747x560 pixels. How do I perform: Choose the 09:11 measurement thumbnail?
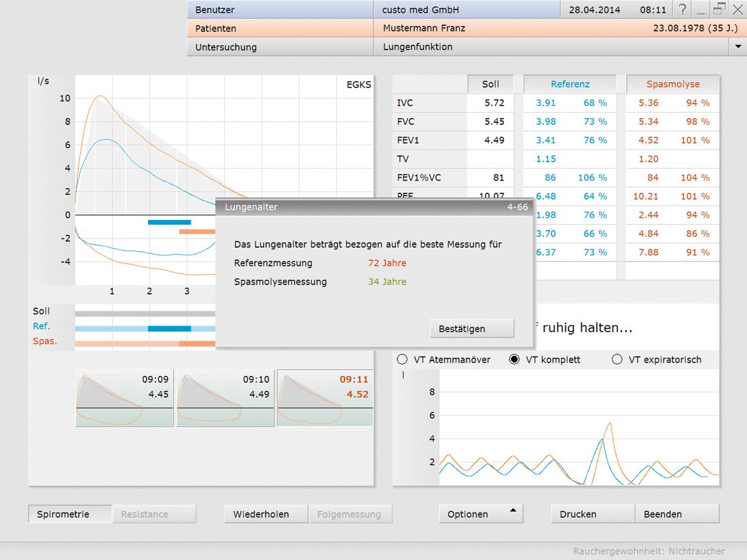tap(325, 398)
